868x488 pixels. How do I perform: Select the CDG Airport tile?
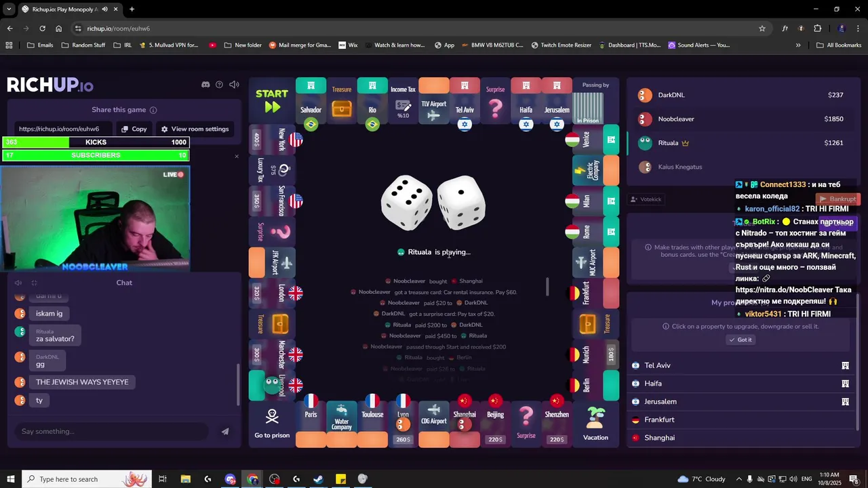(434, 424)
